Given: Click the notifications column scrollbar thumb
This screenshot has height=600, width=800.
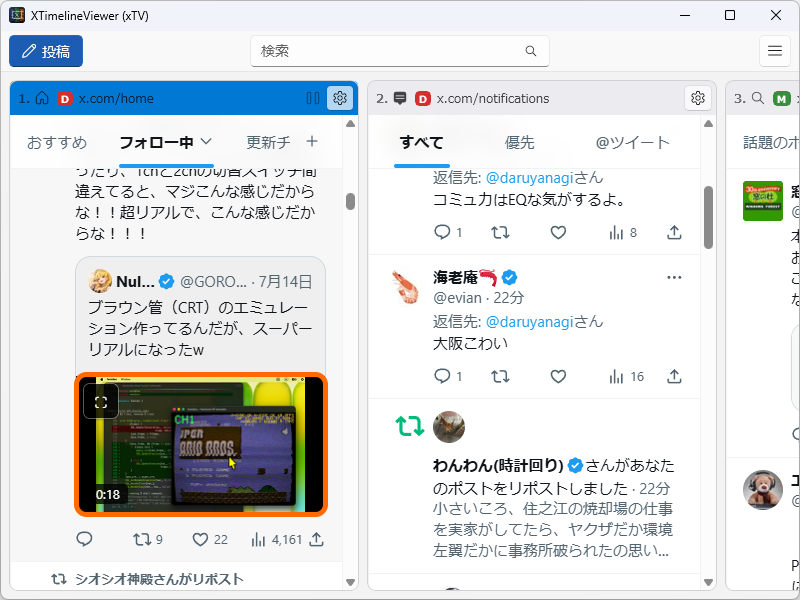Looking at the screenshot, I should (708, 217).
